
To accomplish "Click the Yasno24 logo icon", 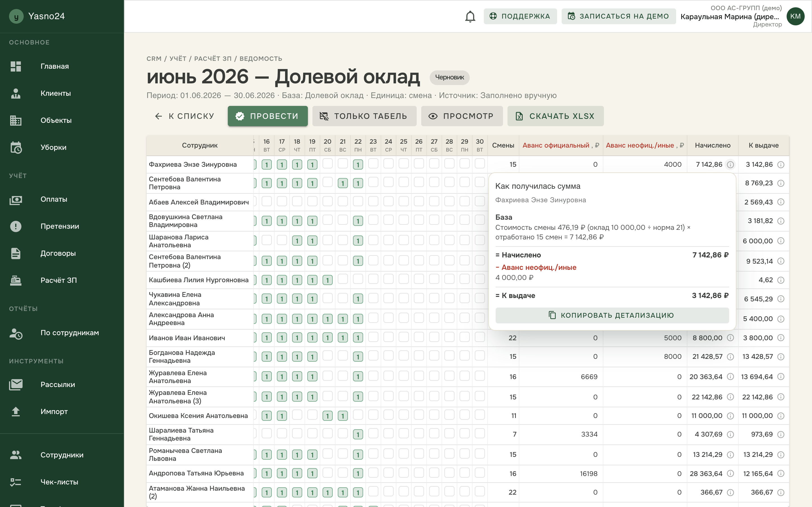I will (x=16, y=16).
